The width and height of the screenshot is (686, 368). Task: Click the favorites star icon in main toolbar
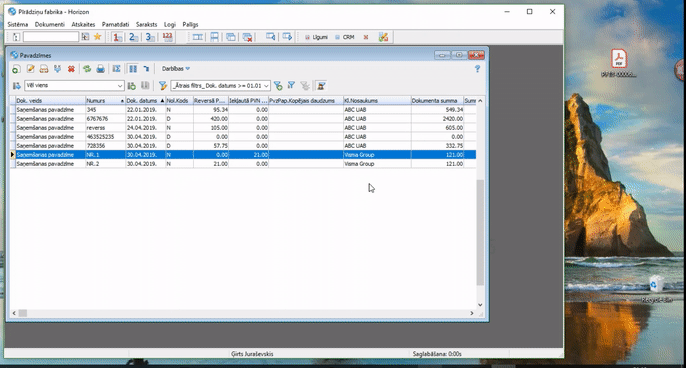[98, 37]
